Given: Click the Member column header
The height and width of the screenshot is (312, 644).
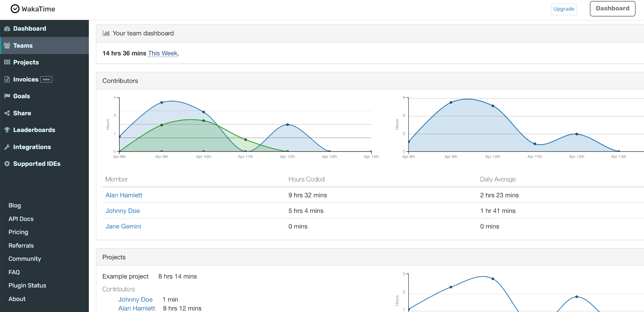Looking at the screenshot, I should 117,179.
